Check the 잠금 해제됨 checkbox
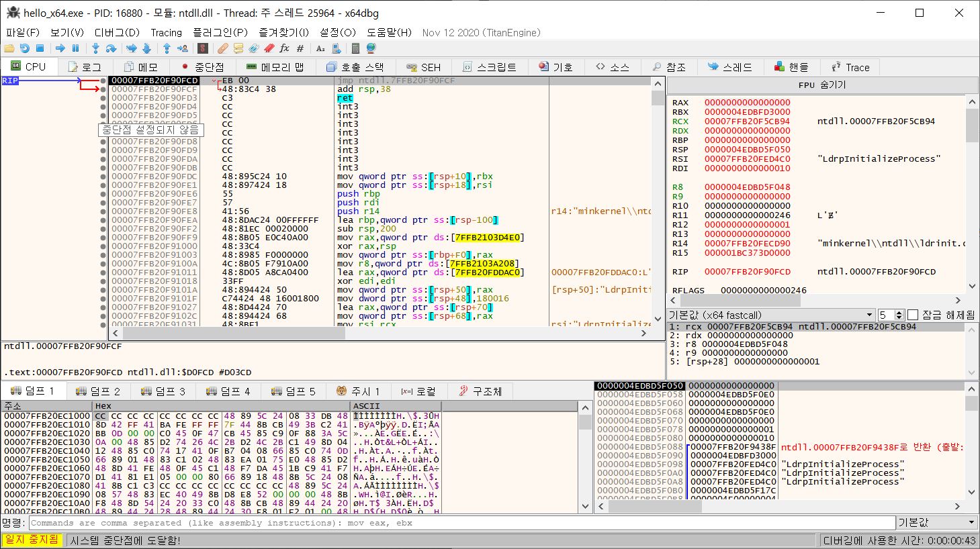Screen dimensions: 980x549 [913, 315]
